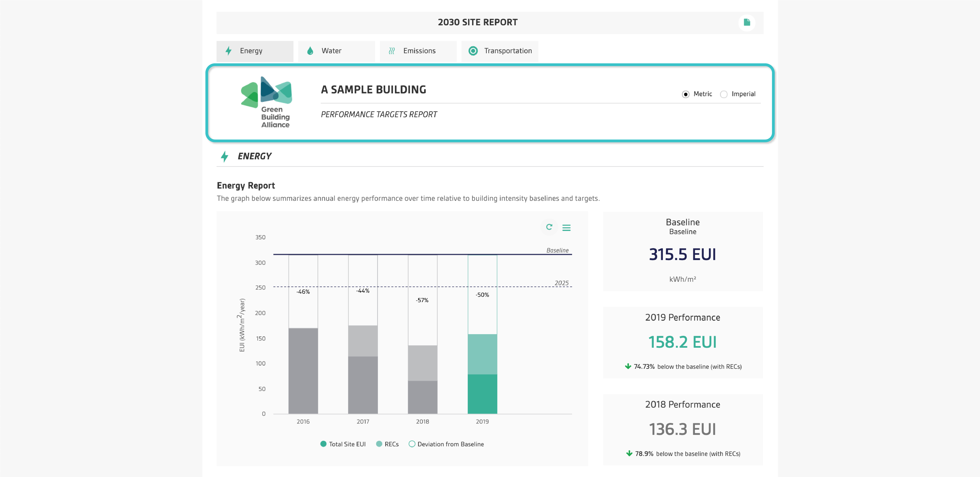Click the 158.2 EUI 2019 performance value

[x=682, y=342]
